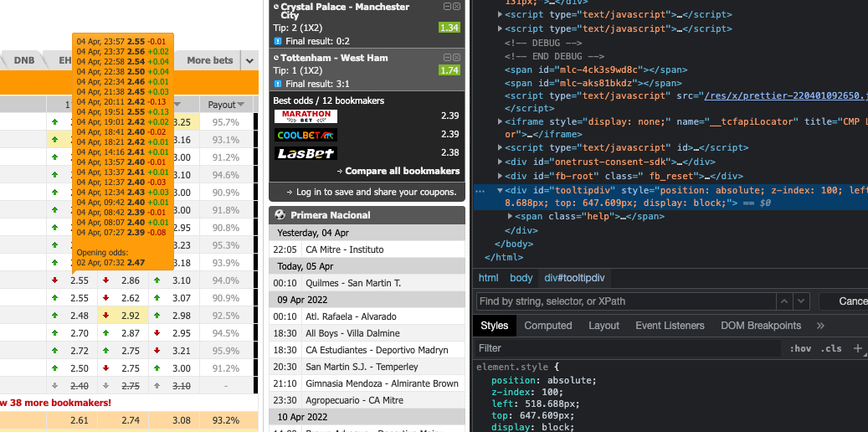This screenshot has width=868, height=432.
Task: Expand the iframe __tcfapiLocator node
Action: tap(501, 121)
